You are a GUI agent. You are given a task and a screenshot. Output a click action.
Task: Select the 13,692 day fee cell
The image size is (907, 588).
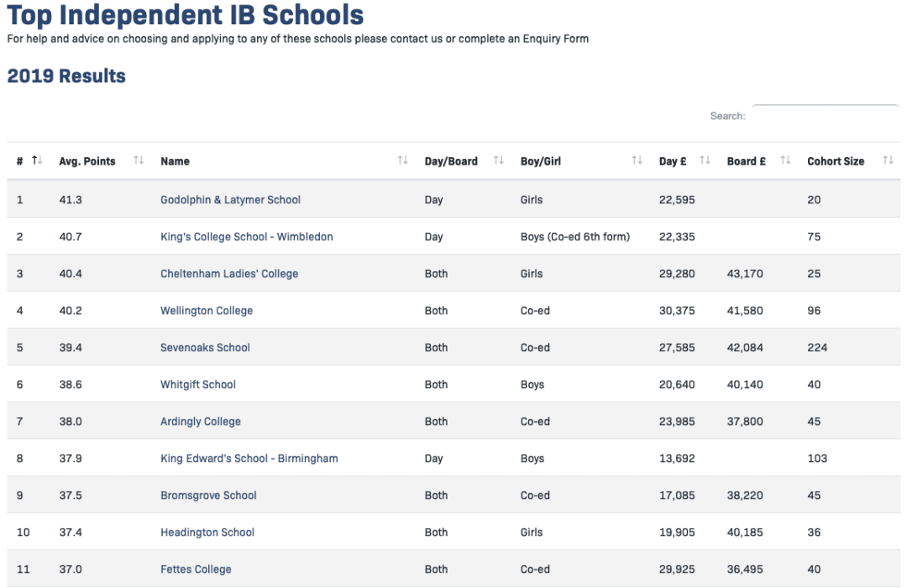click(x=677, y=459)
